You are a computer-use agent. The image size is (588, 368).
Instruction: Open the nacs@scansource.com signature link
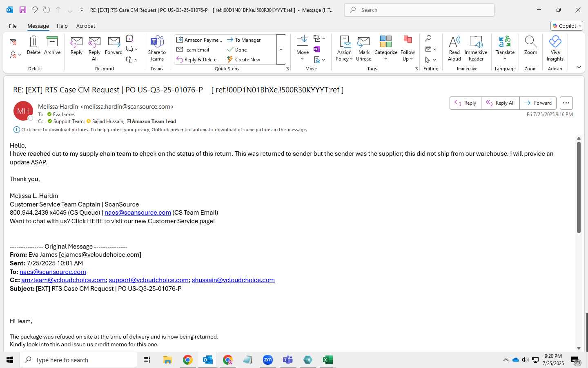(138, 213)
